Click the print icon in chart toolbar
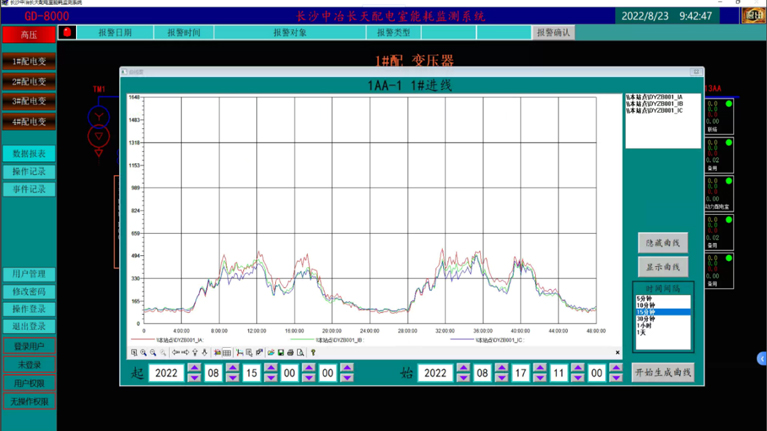Screen dimensions: 767x431 (291, 353)
